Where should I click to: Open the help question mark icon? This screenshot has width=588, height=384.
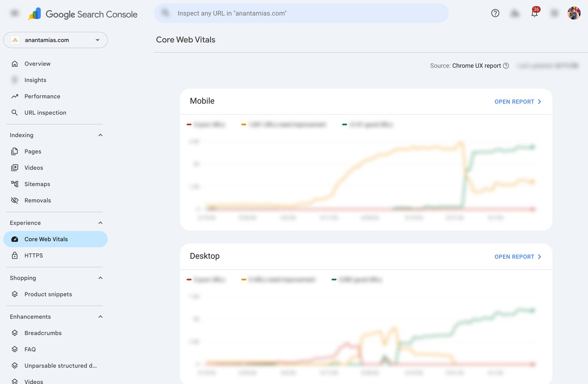[x=495, y=13]
